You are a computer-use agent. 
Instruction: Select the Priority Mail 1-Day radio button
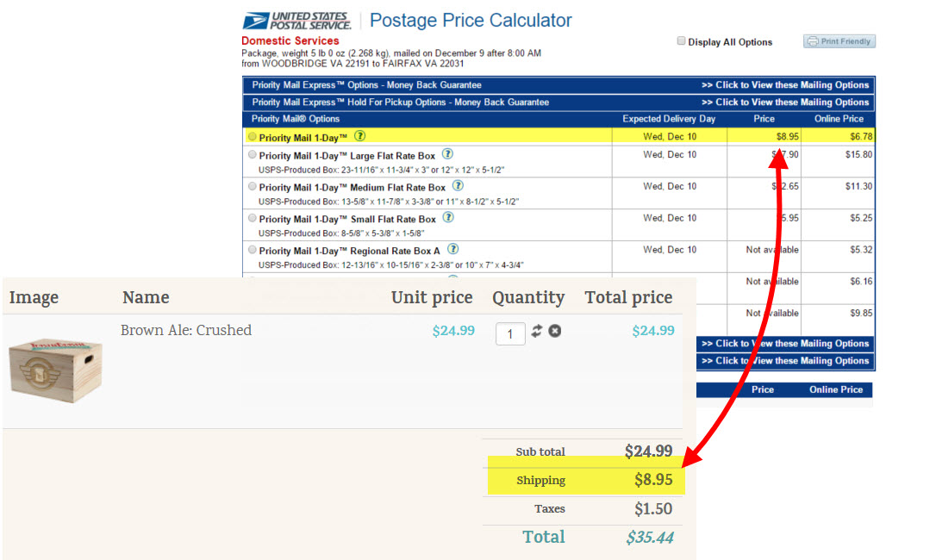[x=252, y=137]
